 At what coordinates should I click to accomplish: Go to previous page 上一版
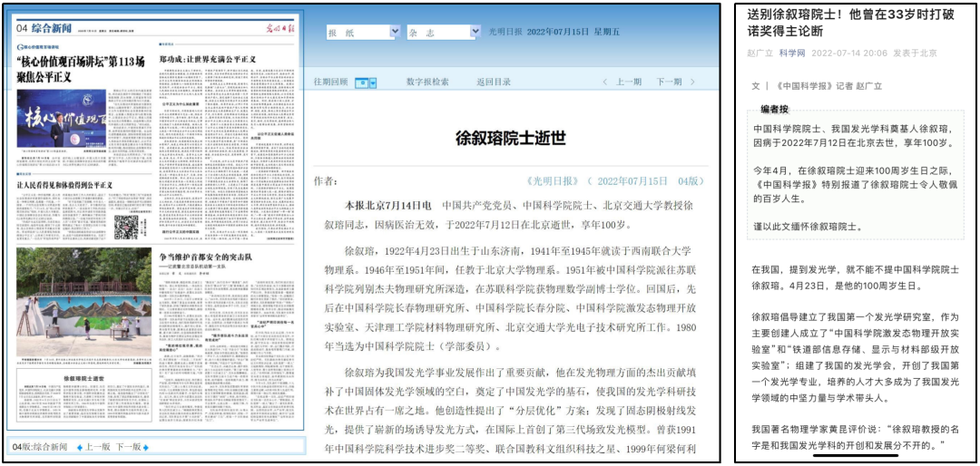click(x=97, y=447)
